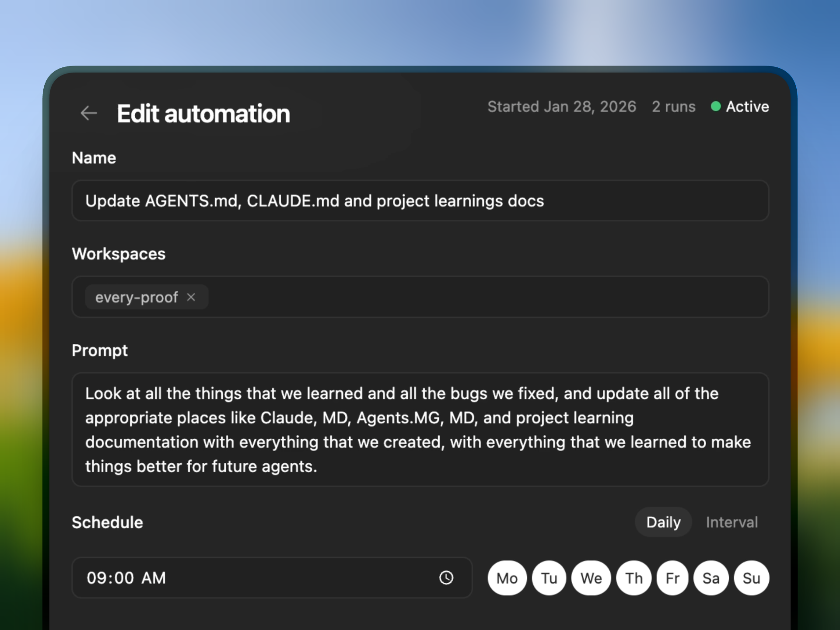The width and height of the screenshot is (840, 630).
Task: Click the automation Name input field
Action: click(420, 200)
